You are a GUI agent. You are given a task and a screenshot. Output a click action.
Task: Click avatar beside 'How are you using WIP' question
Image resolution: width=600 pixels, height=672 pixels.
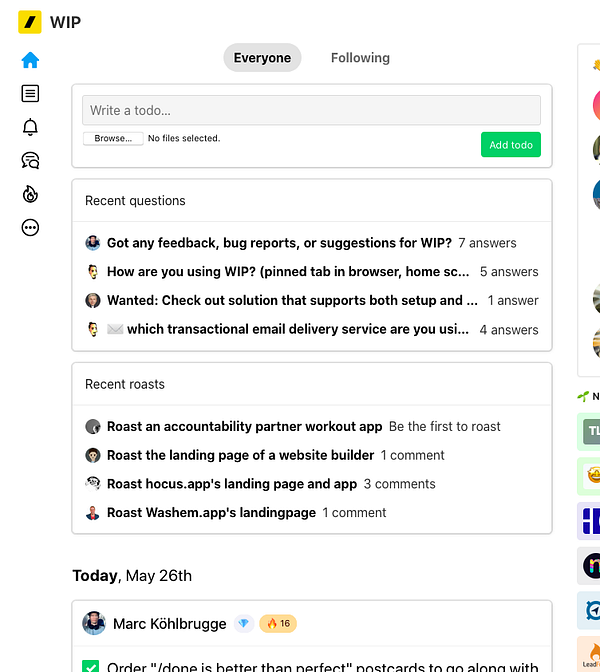point(93,272)
